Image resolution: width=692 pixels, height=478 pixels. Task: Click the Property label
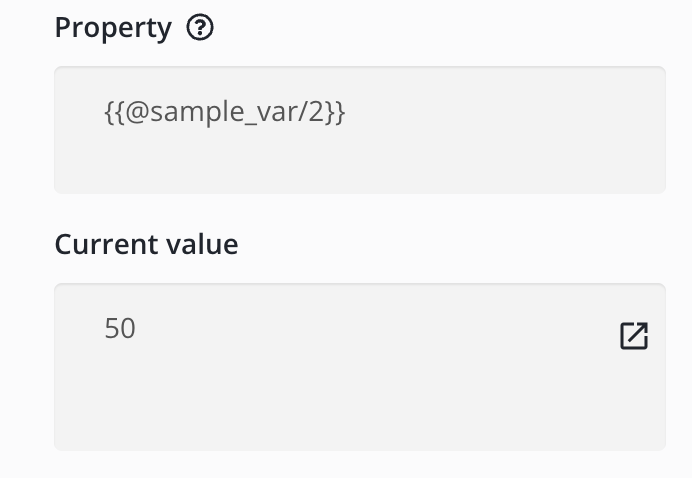(113, 28)
